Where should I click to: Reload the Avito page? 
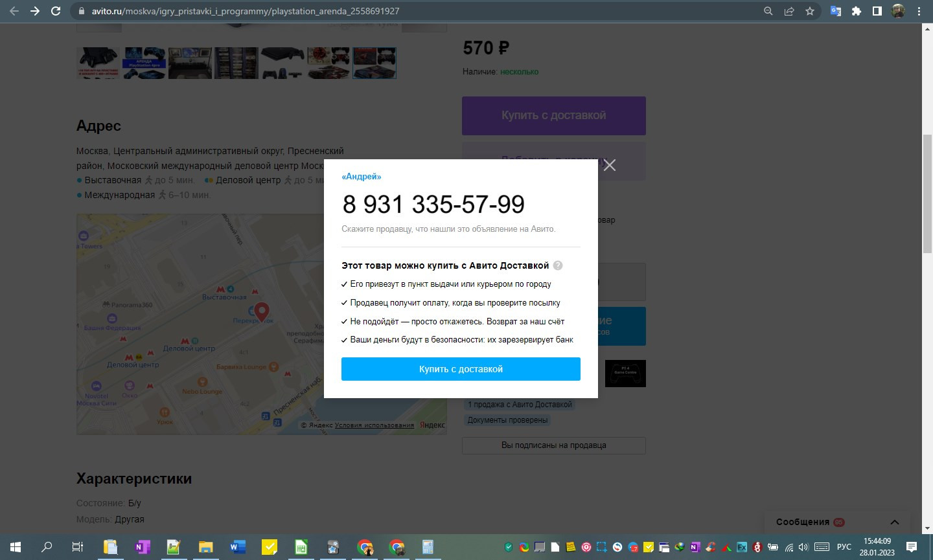pyautogui.click(x=56, y=11)
